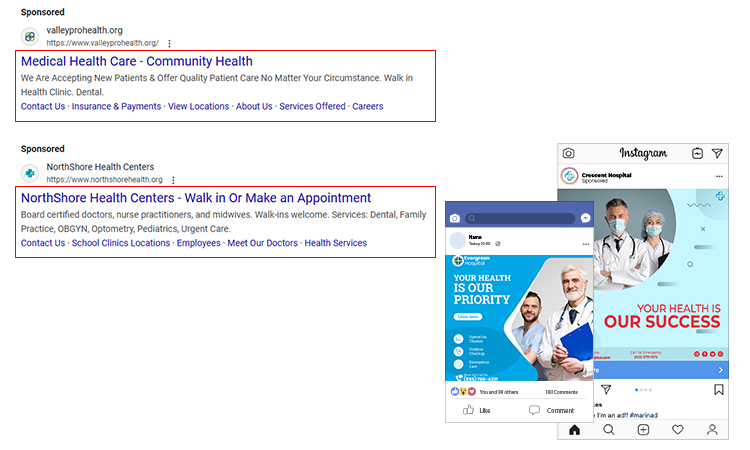This screenshot has width=750, height=450.
Task: Open Medical Health Care - Community Health headline
Action: [x=137, y=61]
